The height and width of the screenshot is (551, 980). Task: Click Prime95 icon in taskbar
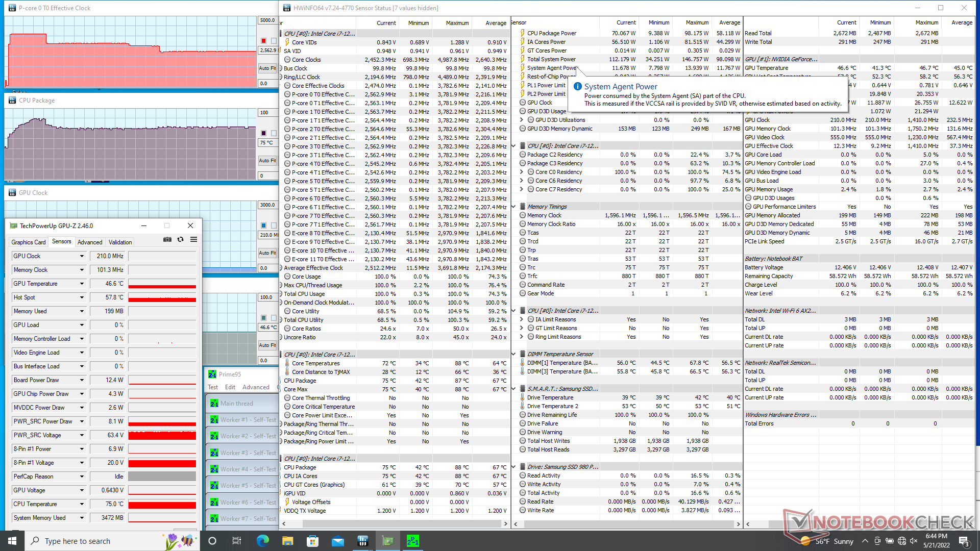[x=412, y=541]
